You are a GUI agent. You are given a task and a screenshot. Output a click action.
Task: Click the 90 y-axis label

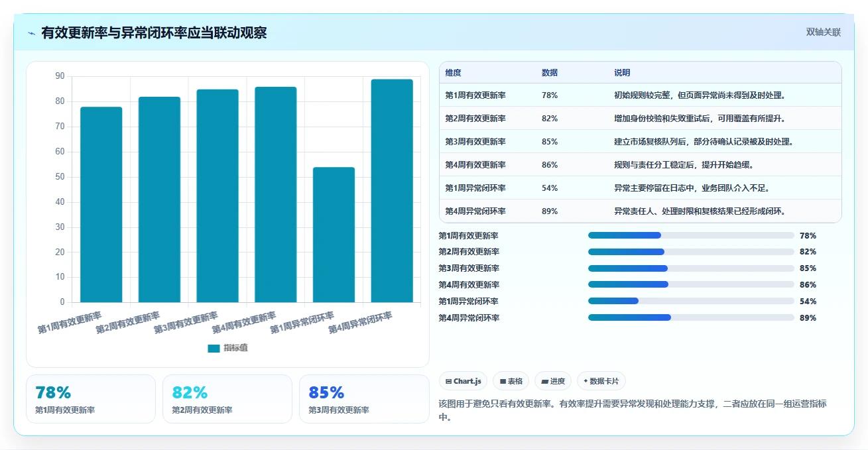(x=60, y=77)
